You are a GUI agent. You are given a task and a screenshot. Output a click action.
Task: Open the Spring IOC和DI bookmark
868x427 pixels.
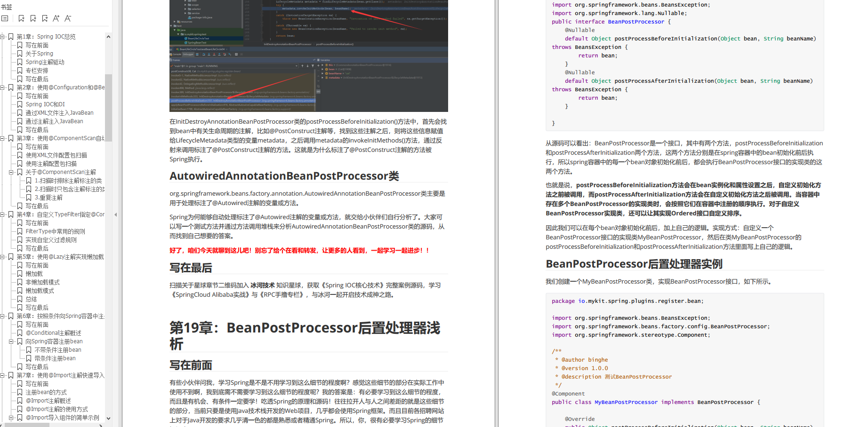(x=45, y=104)
